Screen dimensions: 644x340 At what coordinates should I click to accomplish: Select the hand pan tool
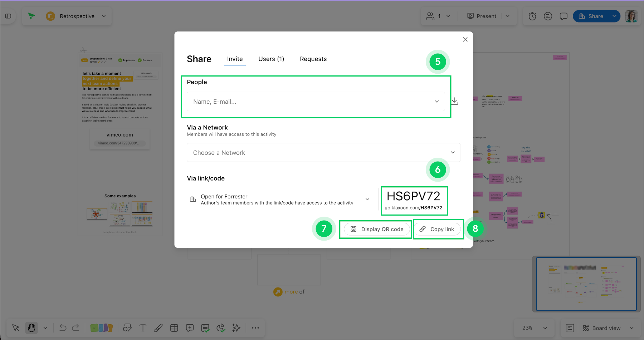point(31,328)
